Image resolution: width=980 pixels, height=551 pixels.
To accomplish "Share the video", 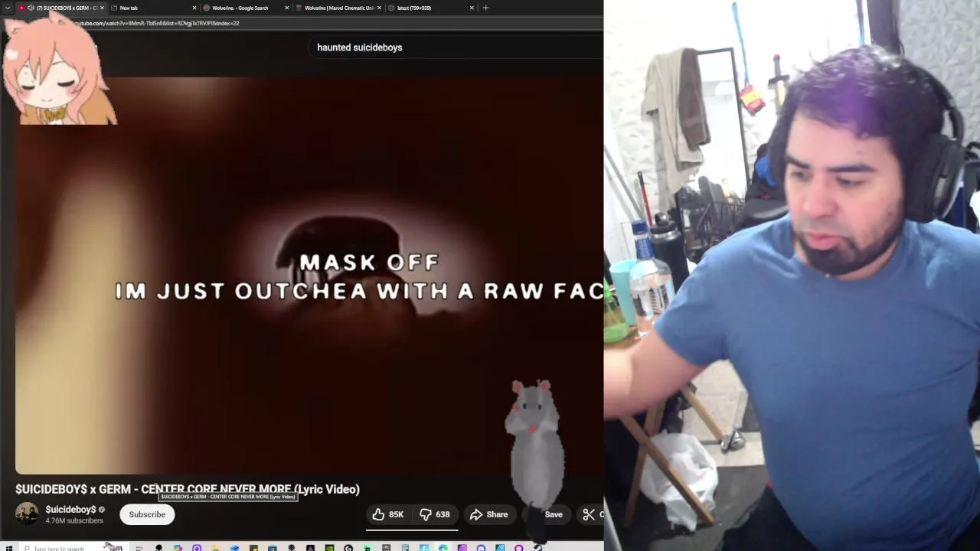I will point(488,514).
